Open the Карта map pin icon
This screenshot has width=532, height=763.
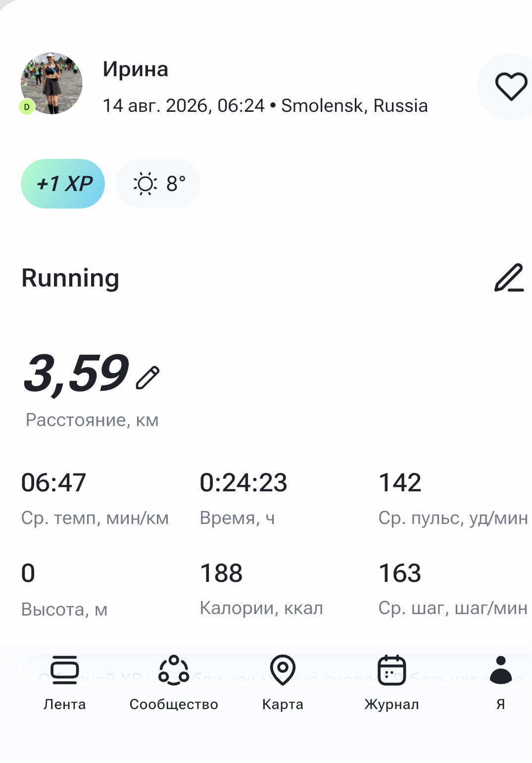coord(283,670)
